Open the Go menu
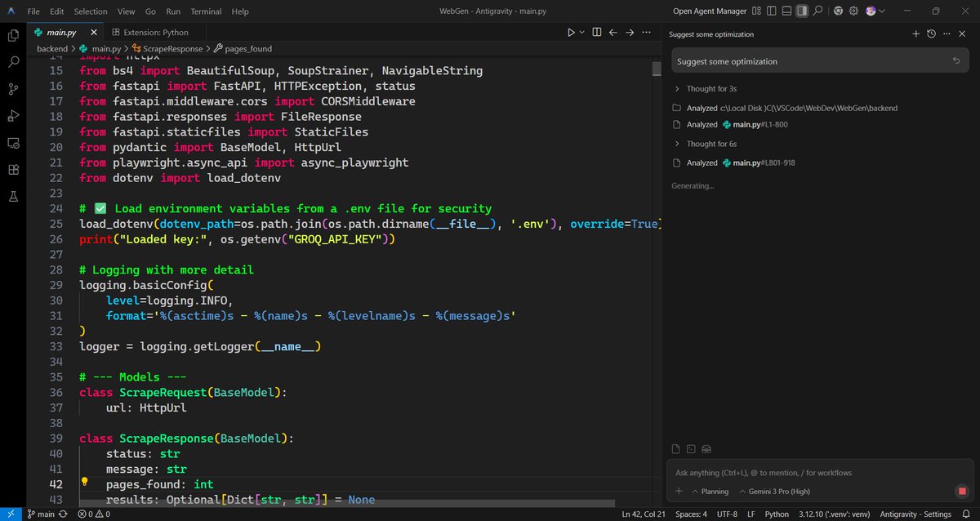Screen dimensions: 980x521 [x=150, y=11]
